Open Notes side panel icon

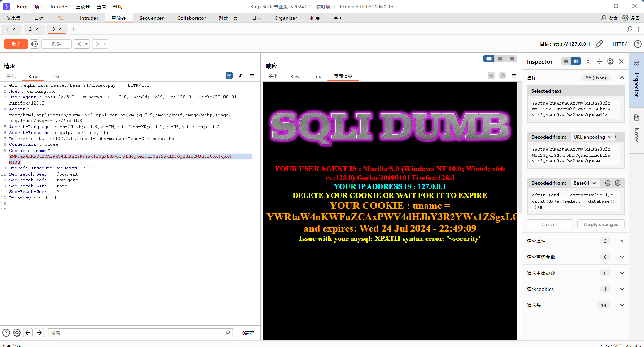click(x=636, y=117)
